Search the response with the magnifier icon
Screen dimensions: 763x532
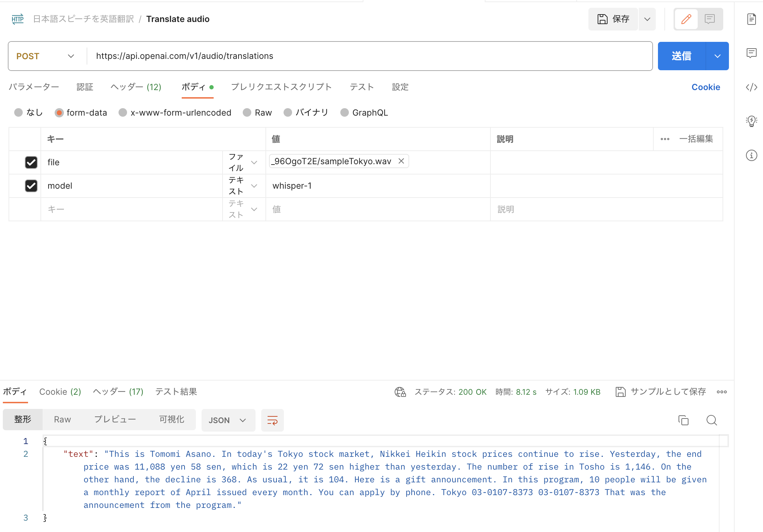pos(712,420)
